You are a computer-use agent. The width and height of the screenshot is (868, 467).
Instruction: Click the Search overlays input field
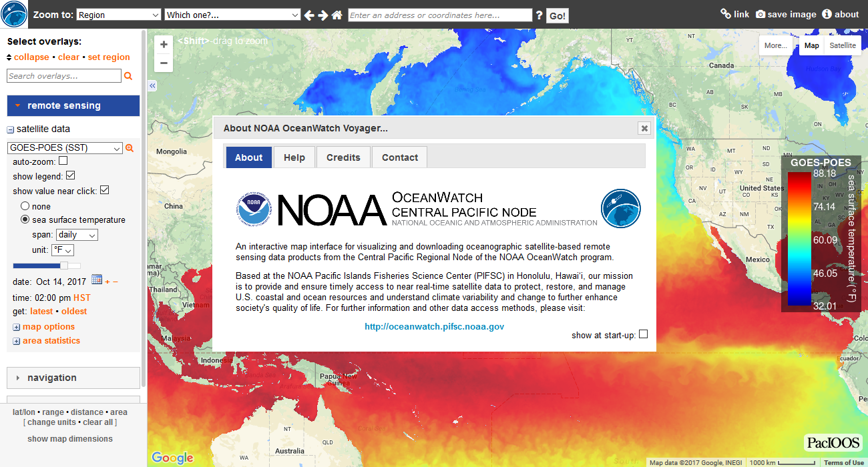(64, 76)
